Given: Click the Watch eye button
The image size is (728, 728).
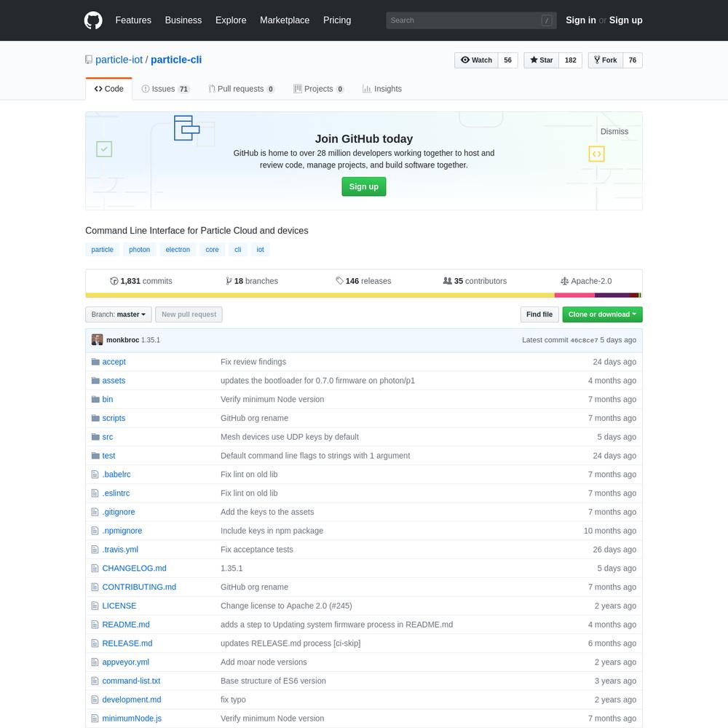Looking at the screenshot, I should (476, 60).
